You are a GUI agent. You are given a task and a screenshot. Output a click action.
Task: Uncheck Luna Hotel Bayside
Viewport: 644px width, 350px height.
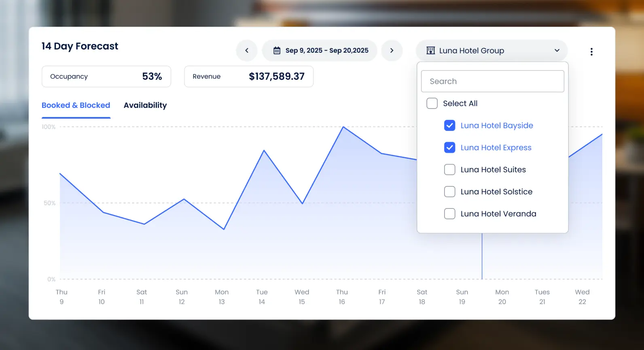pyautogui.click(x=449, y=126)
